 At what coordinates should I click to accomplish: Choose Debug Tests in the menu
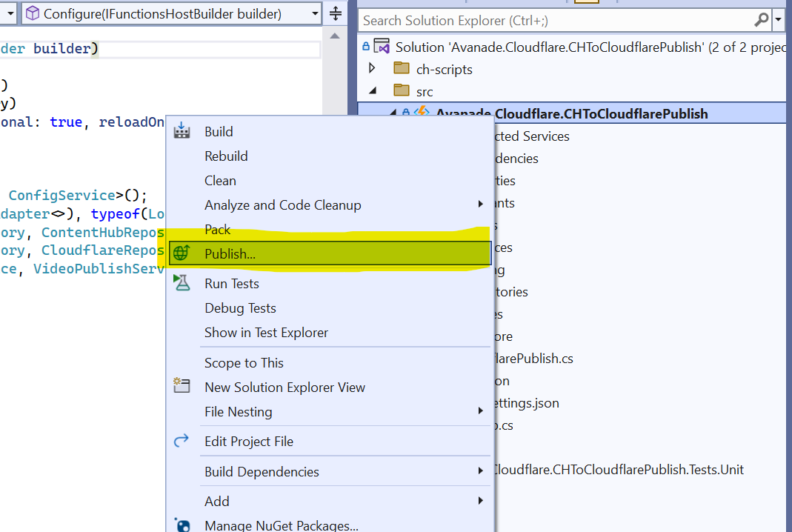coord(240,308)
